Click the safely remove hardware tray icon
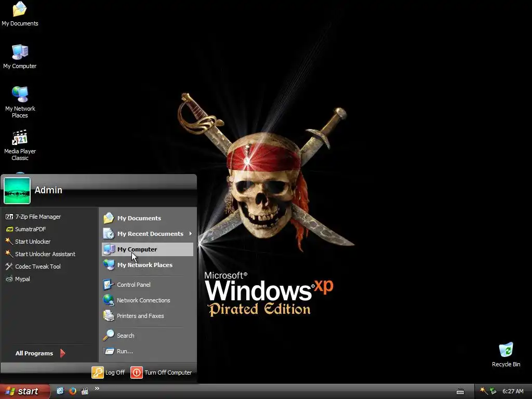This screenshot has height=399, width=532. [x=493, y=391]
